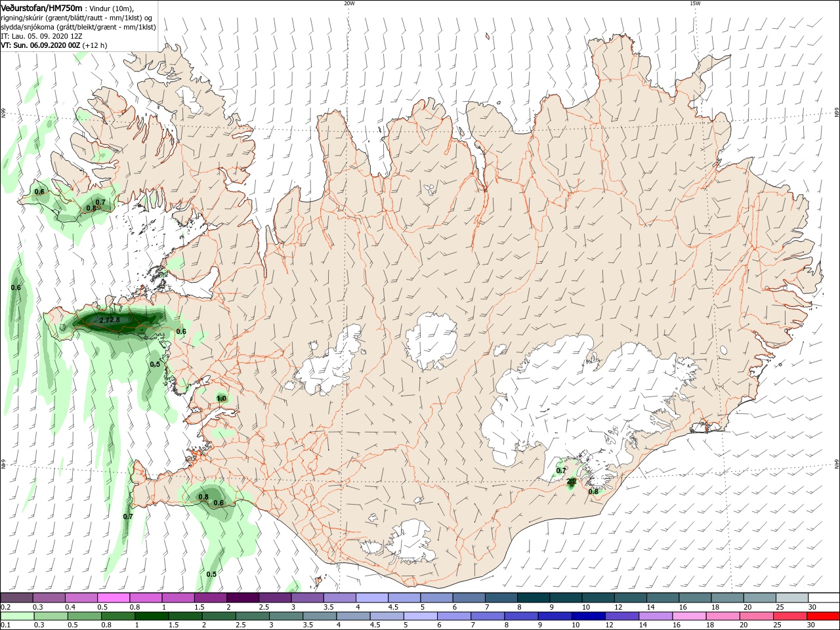Select lower legend swatch between 4.5 and 5
The width and height of the screenshot is (840, 630).
tap(387, 616)
